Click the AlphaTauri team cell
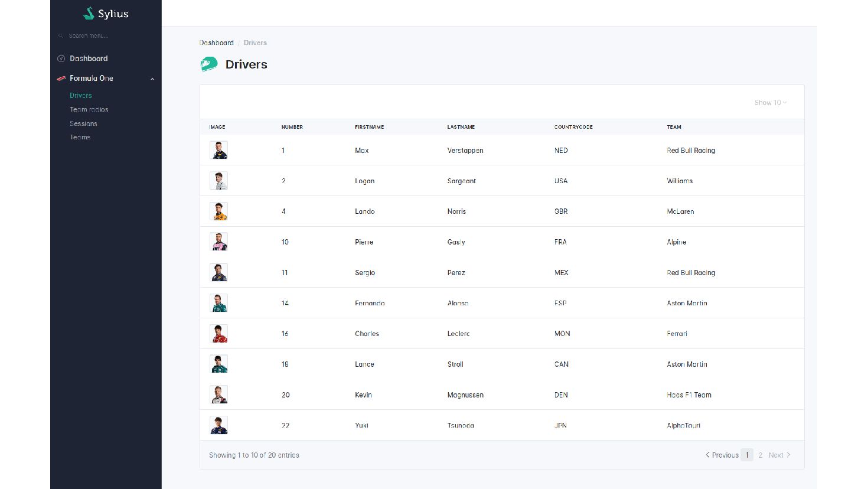The height and width of the screenshot is (489, 868). click(684, 425)
